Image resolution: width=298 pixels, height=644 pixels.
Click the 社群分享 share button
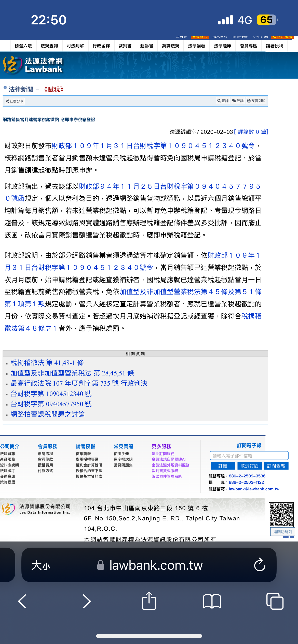click(x=15, y=101)
